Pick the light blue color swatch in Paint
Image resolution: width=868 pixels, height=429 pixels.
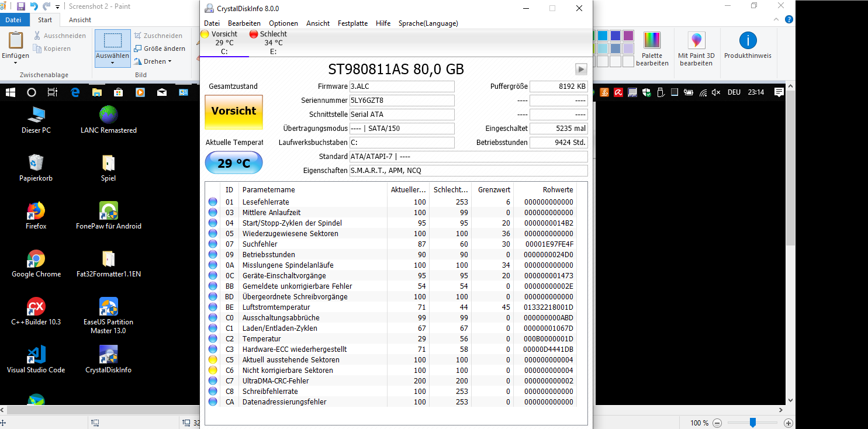point(602,36)
